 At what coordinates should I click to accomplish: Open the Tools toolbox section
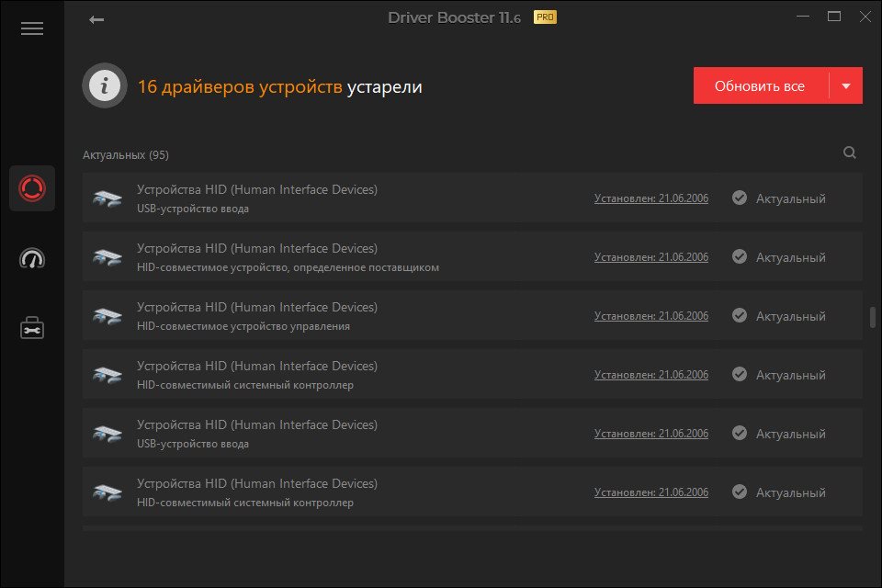click(32, 327)
